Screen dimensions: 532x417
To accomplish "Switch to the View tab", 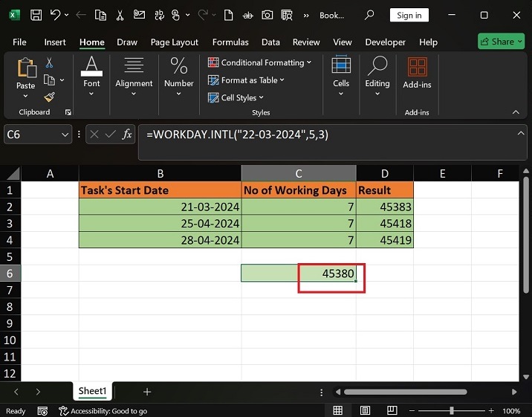I will [x=343, y=42].
